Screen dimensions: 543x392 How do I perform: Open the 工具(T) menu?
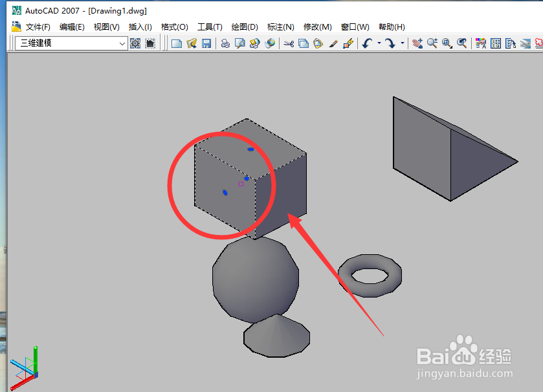click(210, 27)
